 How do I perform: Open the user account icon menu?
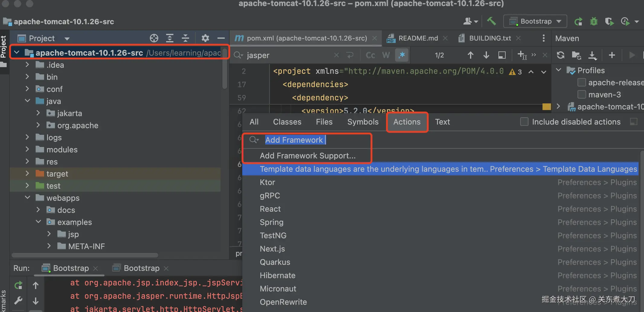(470, 21)
